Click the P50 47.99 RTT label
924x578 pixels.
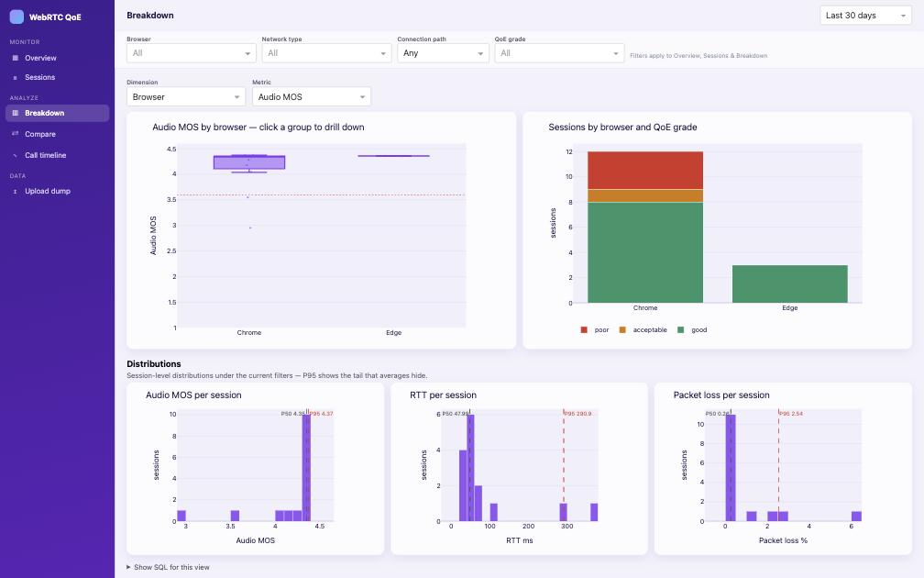(455, 414)
